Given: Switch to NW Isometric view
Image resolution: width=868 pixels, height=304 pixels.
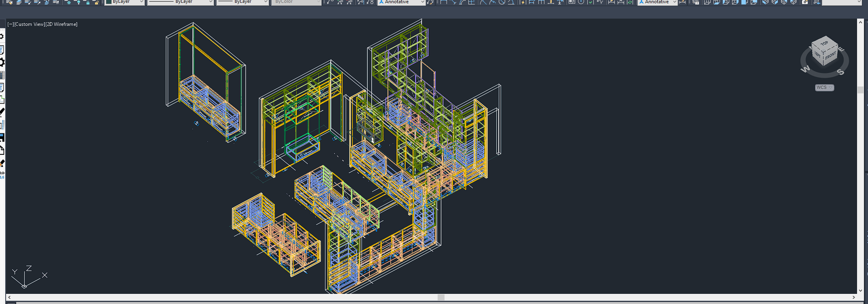Looking at the screenshot, I should point(794,2).
